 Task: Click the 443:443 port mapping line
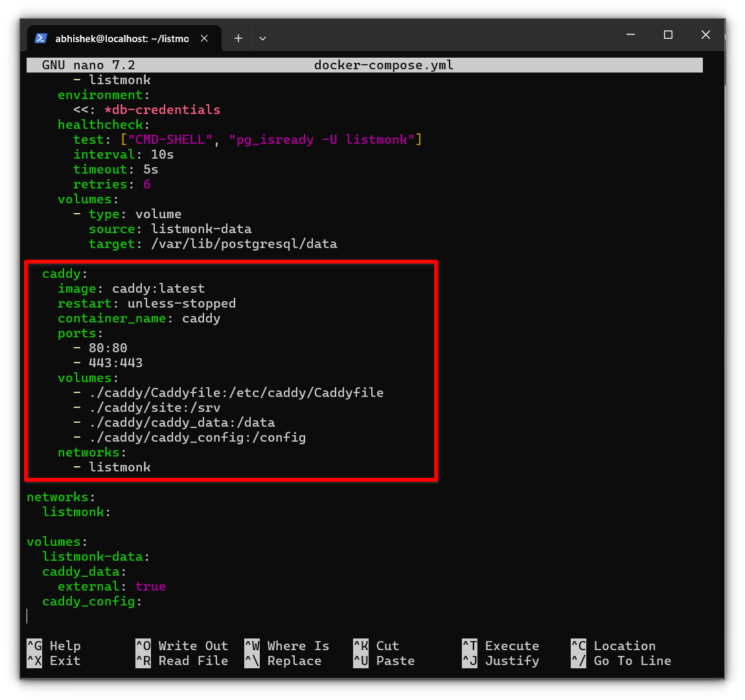coord(115,363)
